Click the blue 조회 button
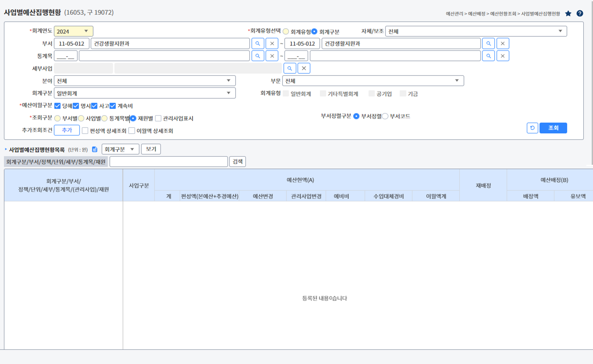 (553, 128)
